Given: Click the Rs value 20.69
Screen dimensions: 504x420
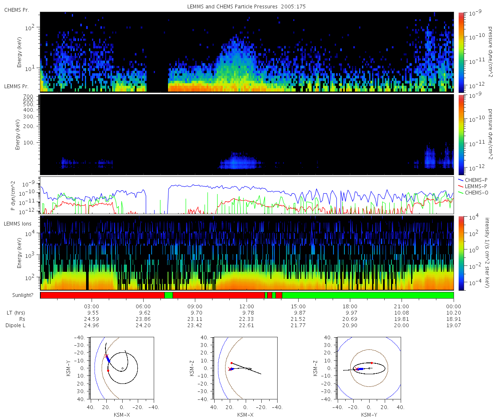Looking at the screenshot, I should coord(350,319).
